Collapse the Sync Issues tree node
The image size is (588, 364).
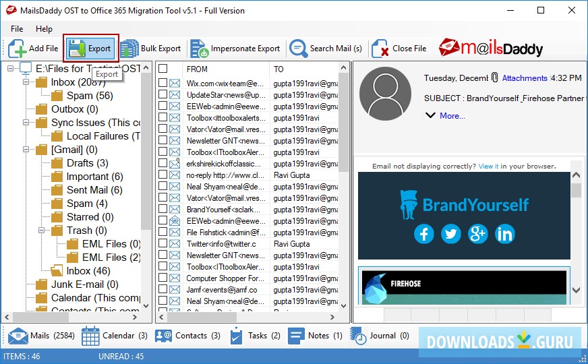pos(26,122)
